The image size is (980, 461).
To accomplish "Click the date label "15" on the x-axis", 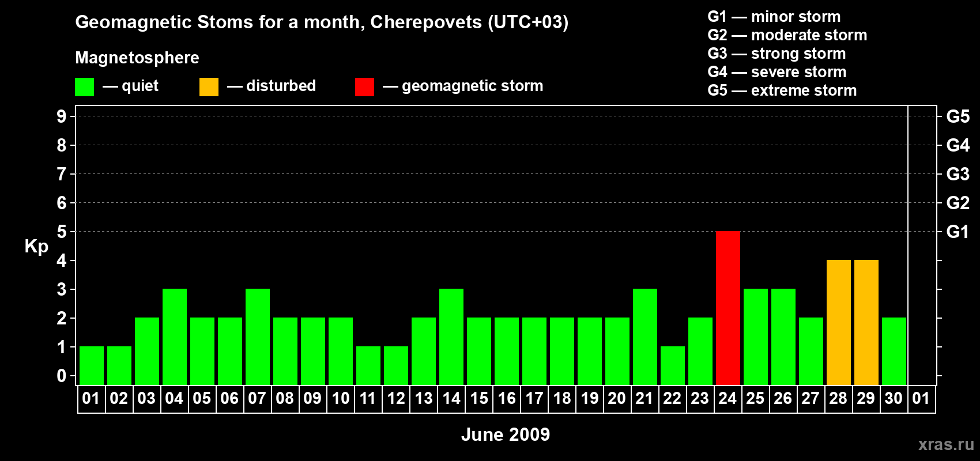I will (479, 398).
